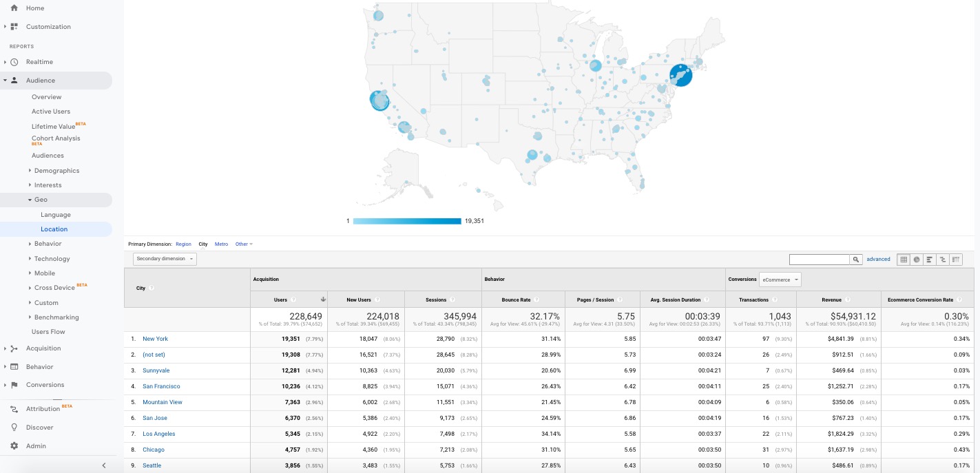Select the comparison view icon
Screen dimensions: 980x473
tap(943, 259)
